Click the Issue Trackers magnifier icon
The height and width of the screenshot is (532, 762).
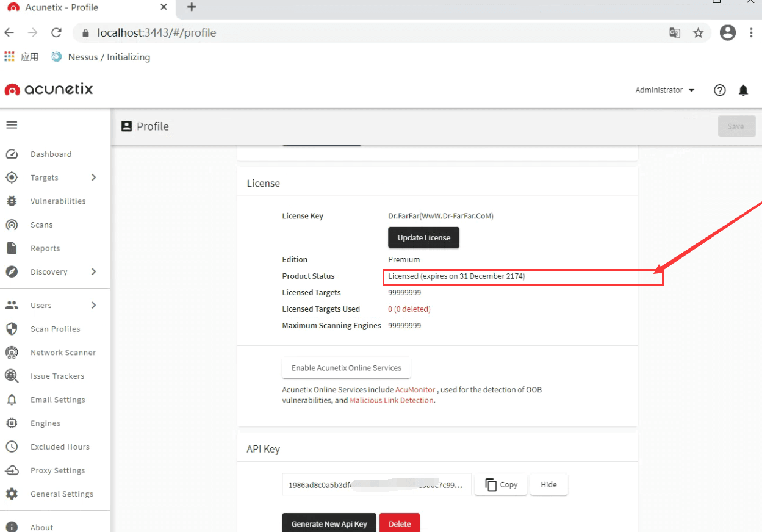[x=12, y=376]
